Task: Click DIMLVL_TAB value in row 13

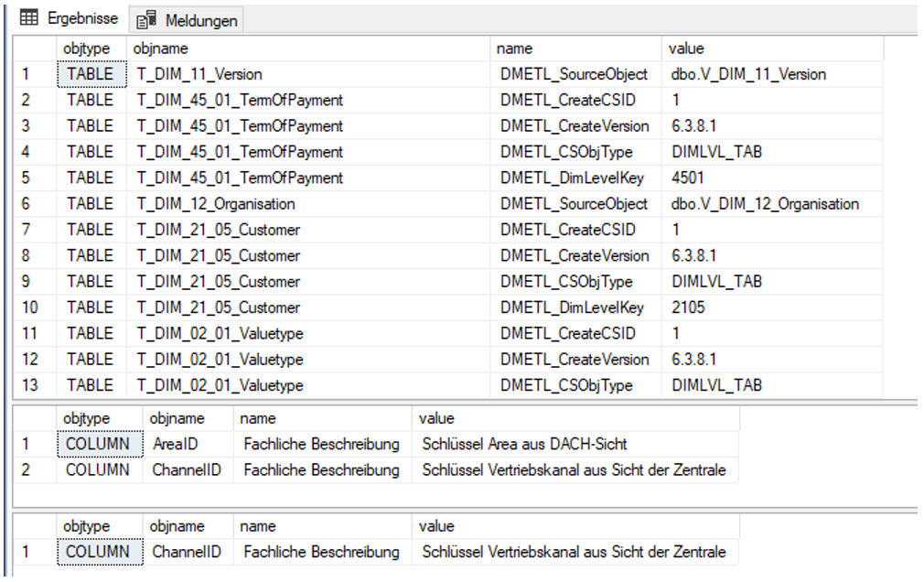Action: (772, 385)
